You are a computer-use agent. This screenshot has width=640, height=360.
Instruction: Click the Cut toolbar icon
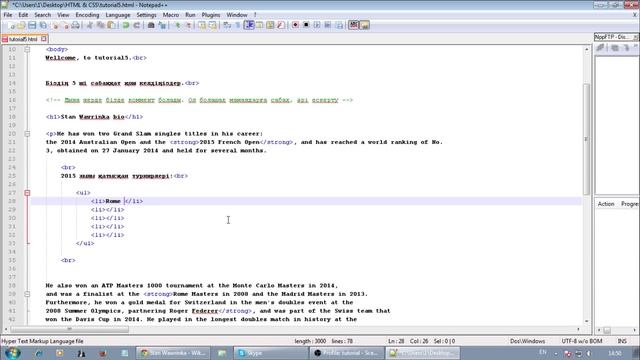89,25
